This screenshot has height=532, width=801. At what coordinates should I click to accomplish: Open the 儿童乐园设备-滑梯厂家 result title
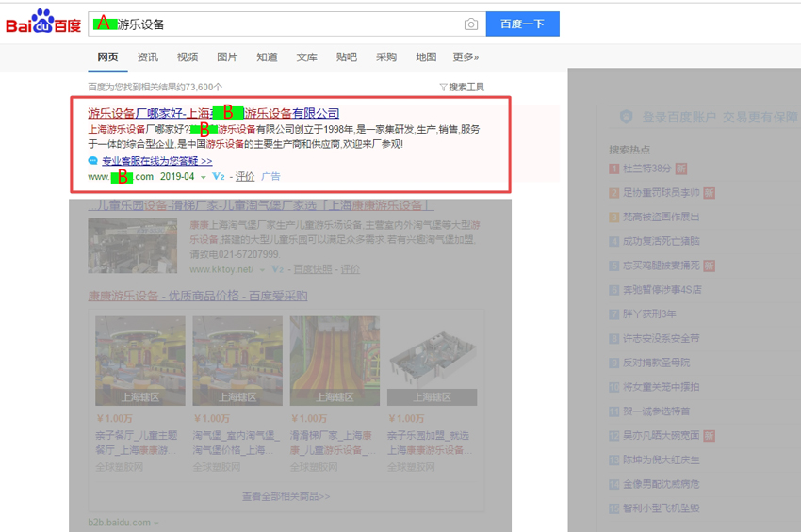click(261, 205)
